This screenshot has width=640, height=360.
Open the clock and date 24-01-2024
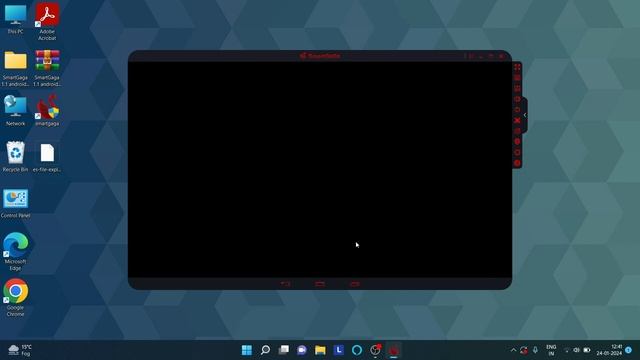[x=609, y=350]
